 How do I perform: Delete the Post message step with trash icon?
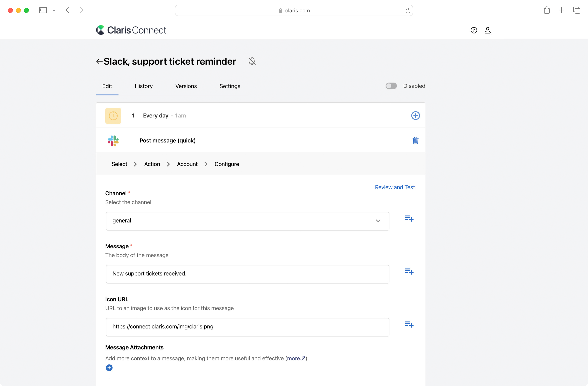[415, 140]
